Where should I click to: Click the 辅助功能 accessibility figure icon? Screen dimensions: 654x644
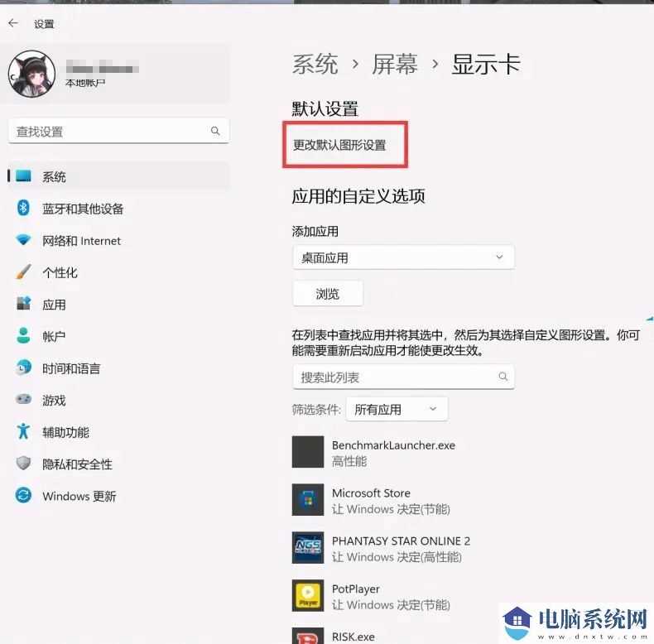pyautogui.click(x=23, y=431)
